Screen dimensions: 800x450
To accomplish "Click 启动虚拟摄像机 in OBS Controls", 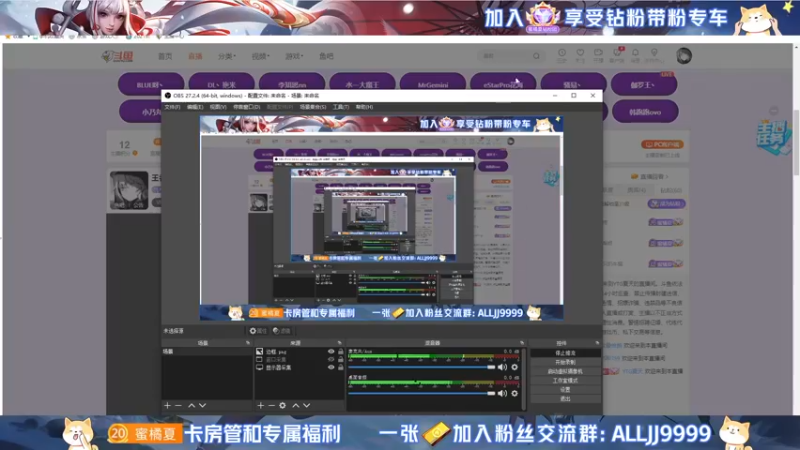I will (565, 371).
